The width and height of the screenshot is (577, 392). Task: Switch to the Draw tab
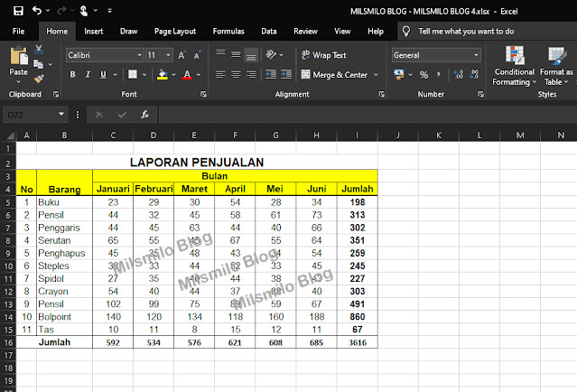point(128,32)
